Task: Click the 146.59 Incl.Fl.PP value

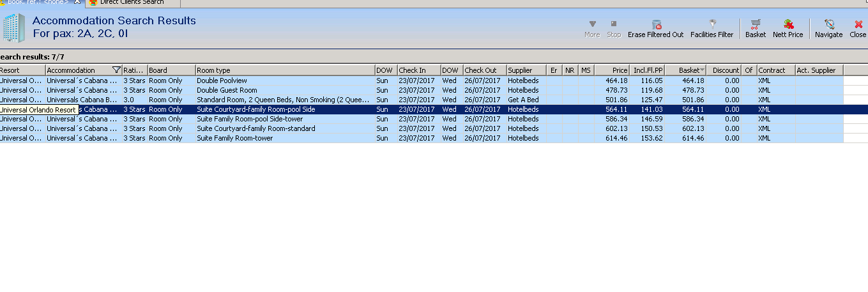Action: point(652,119)
